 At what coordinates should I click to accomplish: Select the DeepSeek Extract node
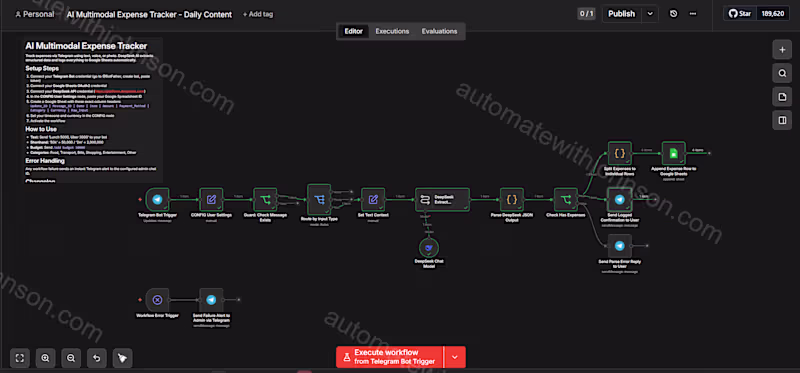click(442, 200)
